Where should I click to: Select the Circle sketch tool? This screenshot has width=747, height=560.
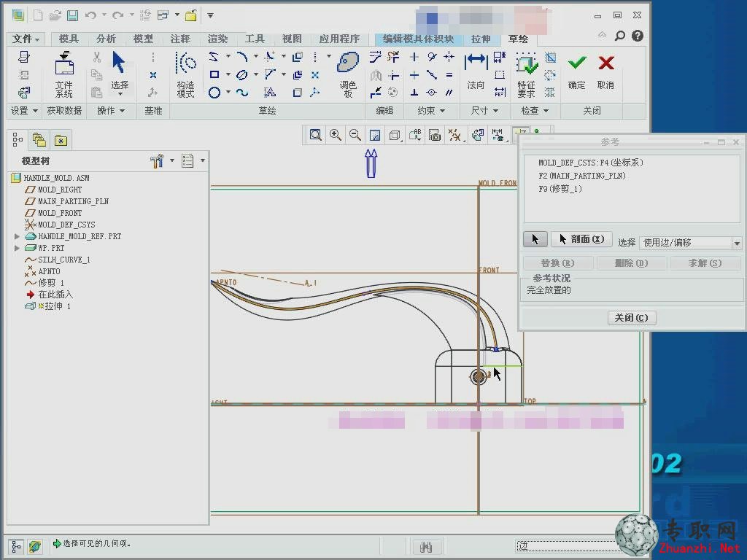click(214, 93)
